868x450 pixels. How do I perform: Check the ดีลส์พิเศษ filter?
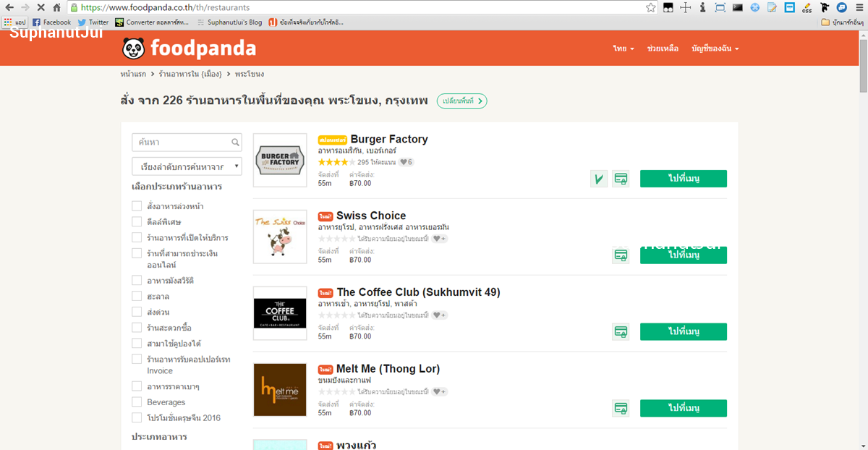pyautogui.click(x=137, y=222)
